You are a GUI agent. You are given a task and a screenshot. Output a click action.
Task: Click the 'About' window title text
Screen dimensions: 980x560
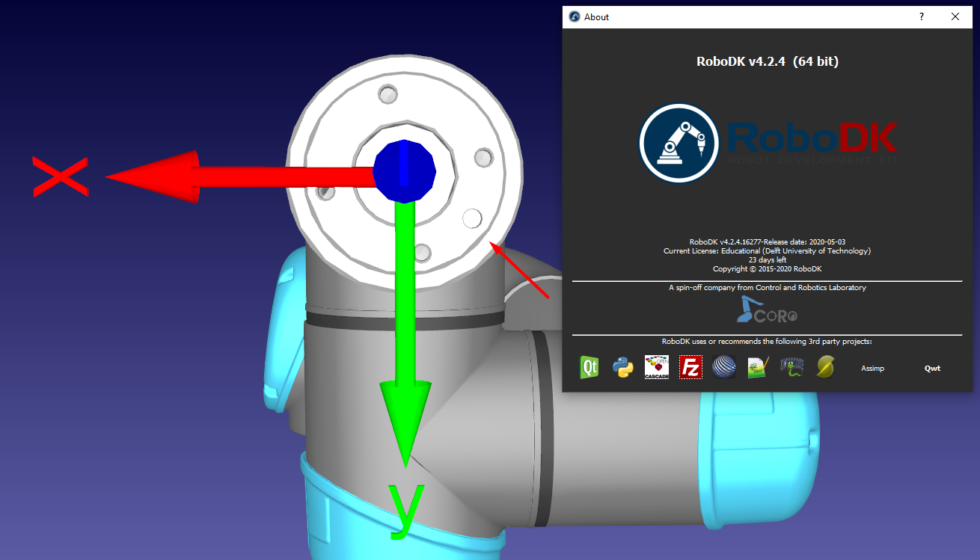click(597, 16)
